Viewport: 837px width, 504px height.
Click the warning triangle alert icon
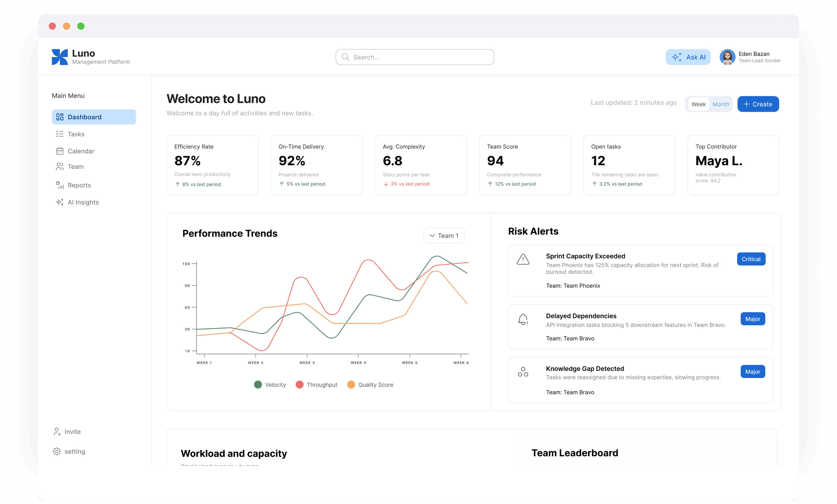coord(523,259)
